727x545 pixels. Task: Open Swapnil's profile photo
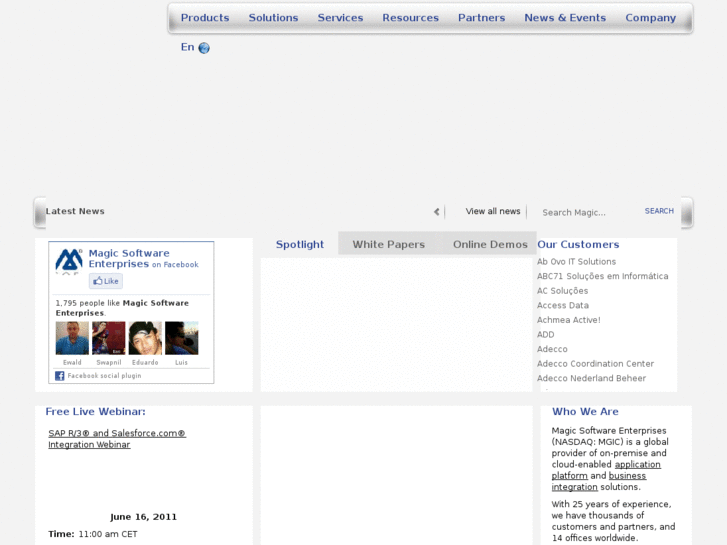click(108, 338)
